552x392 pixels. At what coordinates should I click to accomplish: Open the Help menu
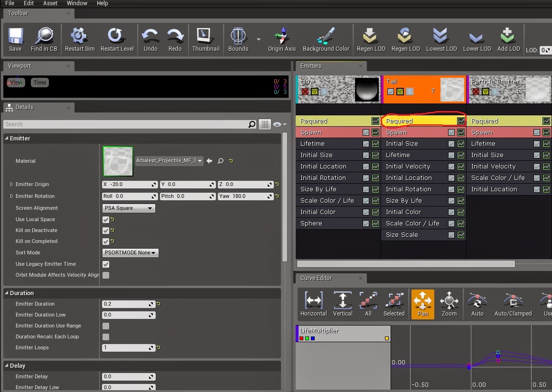pyautogui.click(x=102, y=3)
